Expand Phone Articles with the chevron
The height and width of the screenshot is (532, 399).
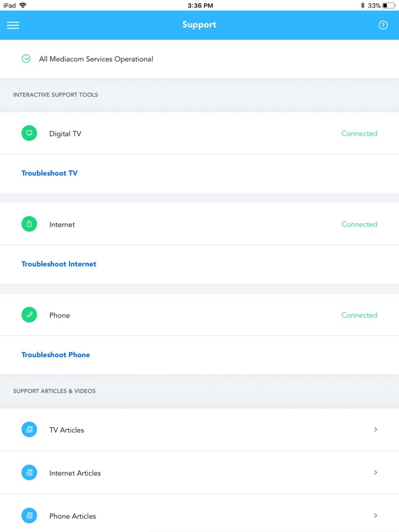pyautogui.click(x=375, y=515)
